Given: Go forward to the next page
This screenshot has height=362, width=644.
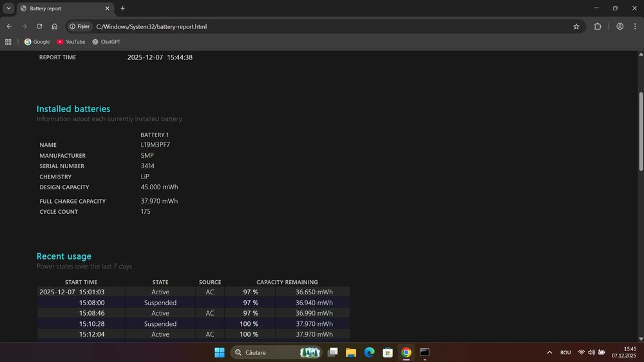Looking at the screenshot, I should pyautogui.click(x=24, y=26).
